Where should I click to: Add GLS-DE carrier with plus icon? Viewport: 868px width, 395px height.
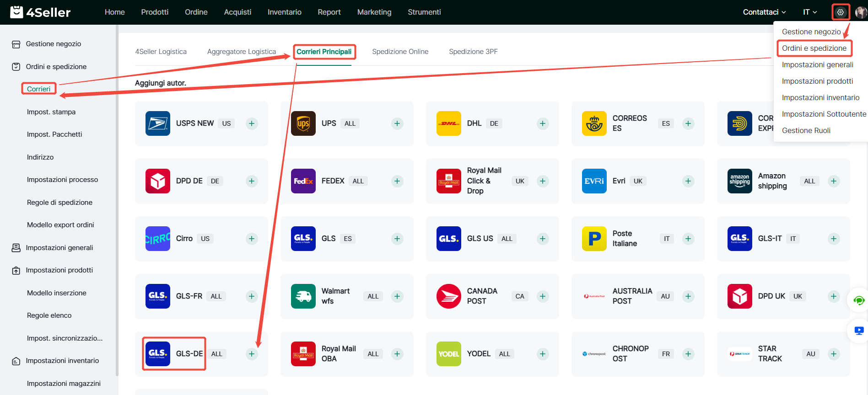pyautogui.click(x=252, y=354)
